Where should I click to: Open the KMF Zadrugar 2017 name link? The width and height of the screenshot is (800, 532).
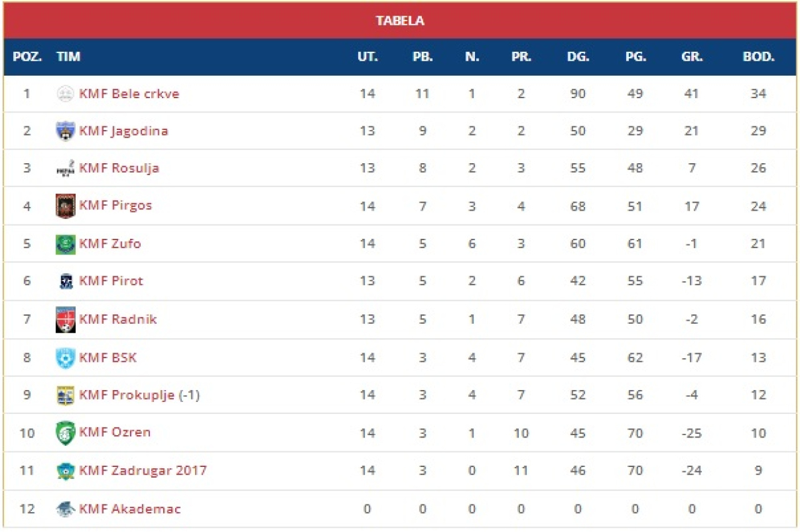(142, 470)
